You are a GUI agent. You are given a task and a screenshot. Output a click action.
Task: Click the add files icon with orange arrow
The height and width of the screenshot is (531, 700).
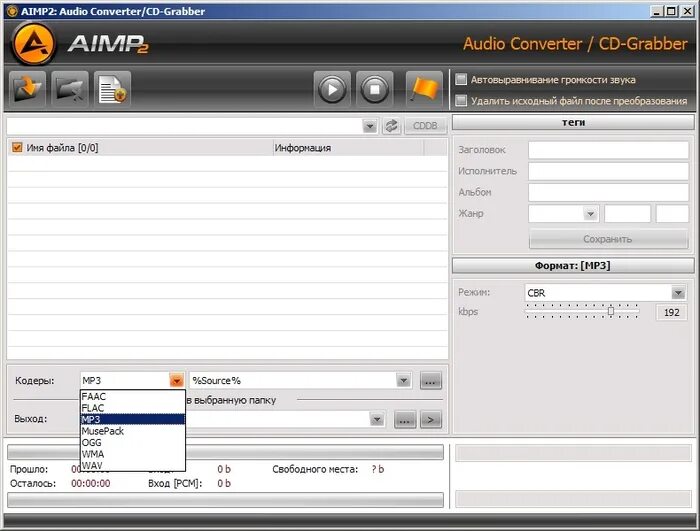27,89
